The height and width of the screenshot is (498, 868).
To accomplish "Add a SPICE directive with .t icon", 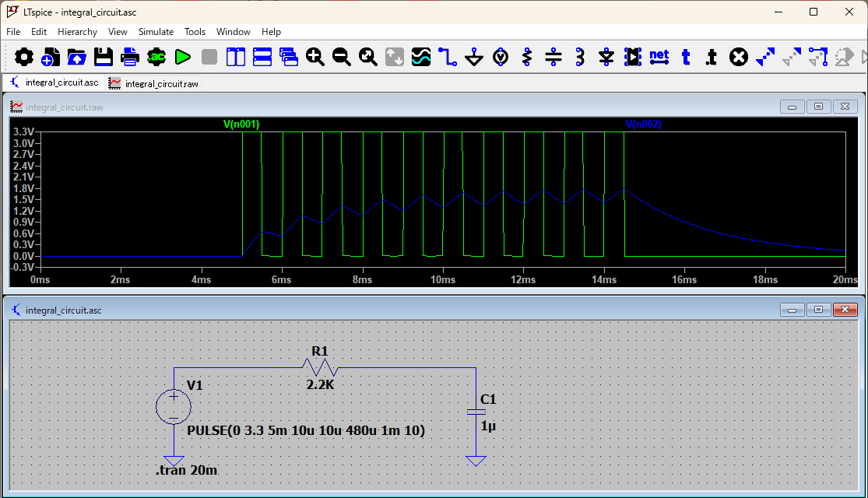I will click(712, 57).
